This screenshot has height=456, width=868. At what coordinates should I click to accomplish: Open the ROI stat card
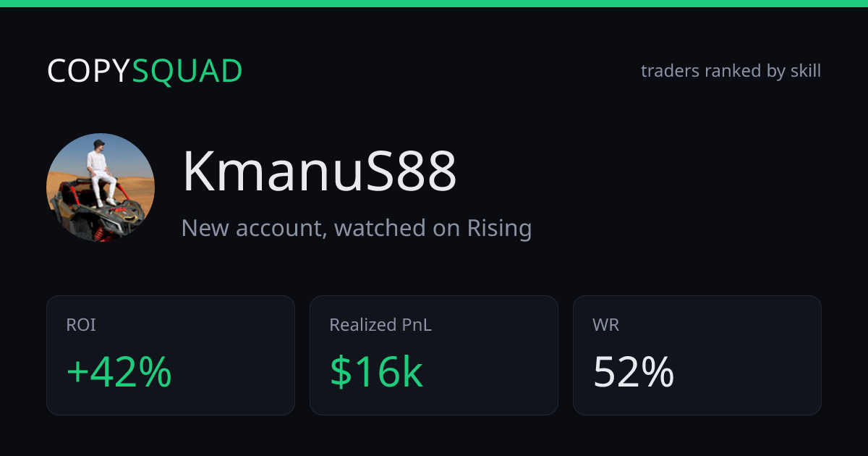[x=171, y=355]
